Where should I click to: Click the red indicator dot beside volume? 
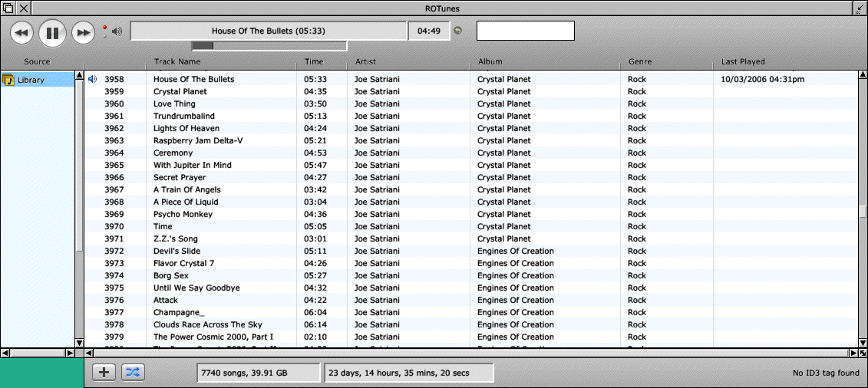[x=104, y=27]
